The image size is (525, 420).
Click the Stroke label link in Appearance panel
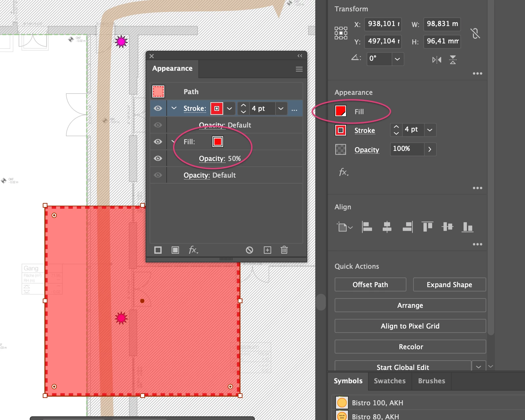coord(195,109)
